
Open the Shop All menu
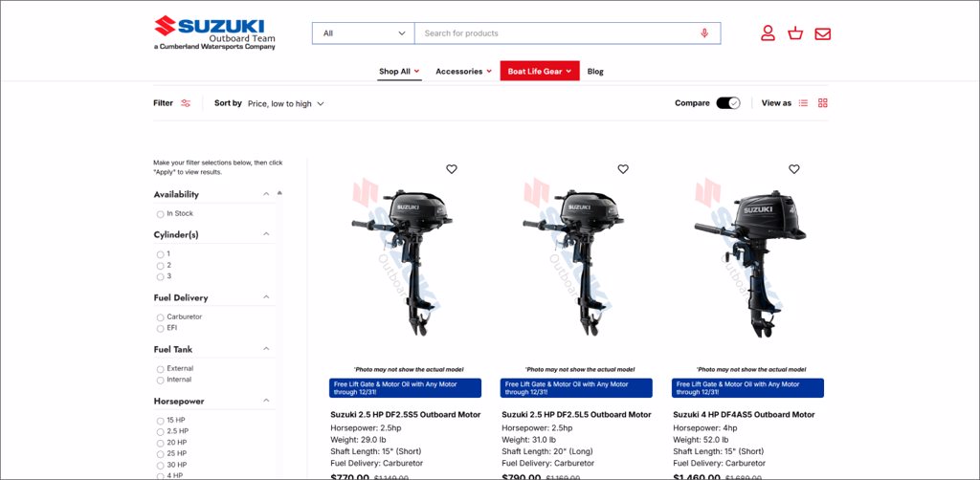coord(399,71)
